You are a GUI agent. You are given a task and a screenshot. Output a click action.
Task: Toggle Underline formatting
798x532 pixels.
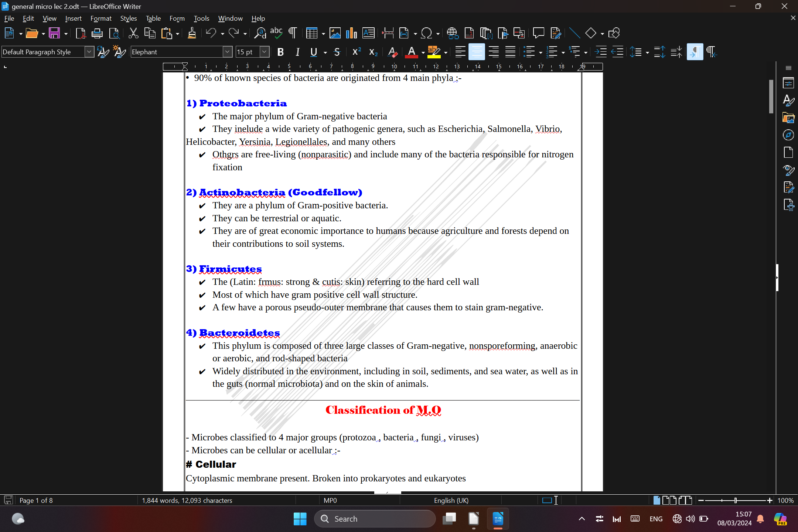314,52
